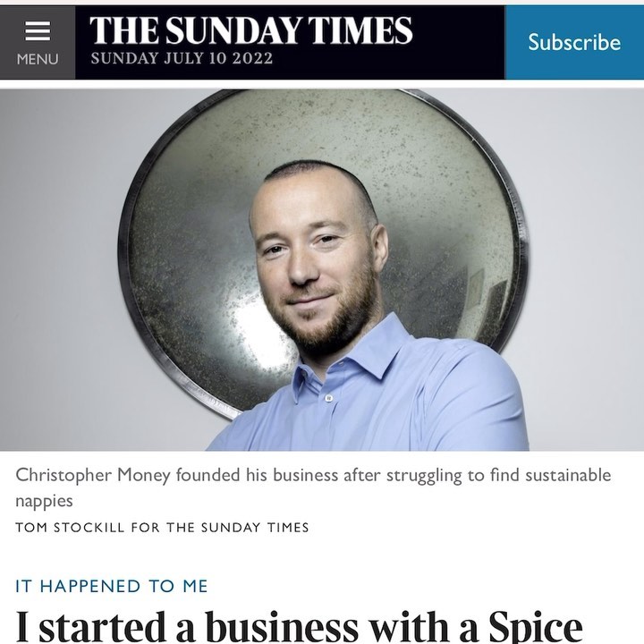Click The Sunday Times masthead logo
Viewport: 644px width, 644px height.
click(251, 30)
